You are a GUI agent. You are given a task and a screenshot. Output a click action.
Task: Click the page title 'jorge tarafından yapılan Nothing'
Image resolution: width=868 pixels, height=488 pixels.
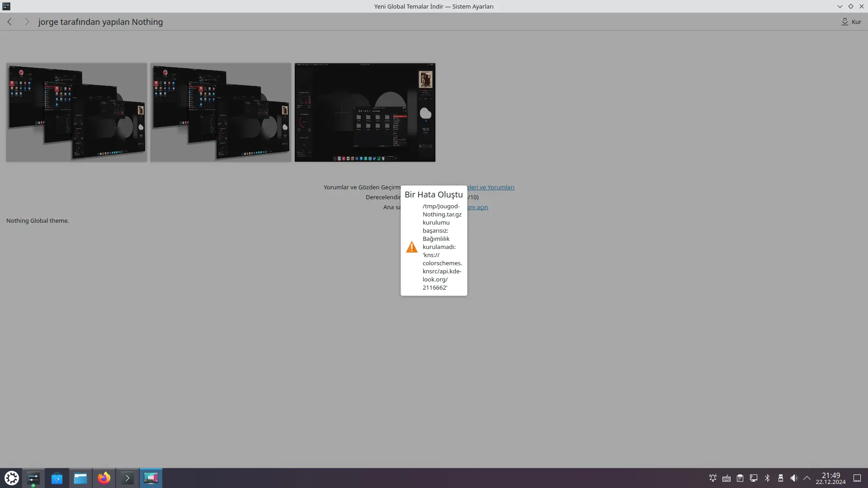point(100,22)
